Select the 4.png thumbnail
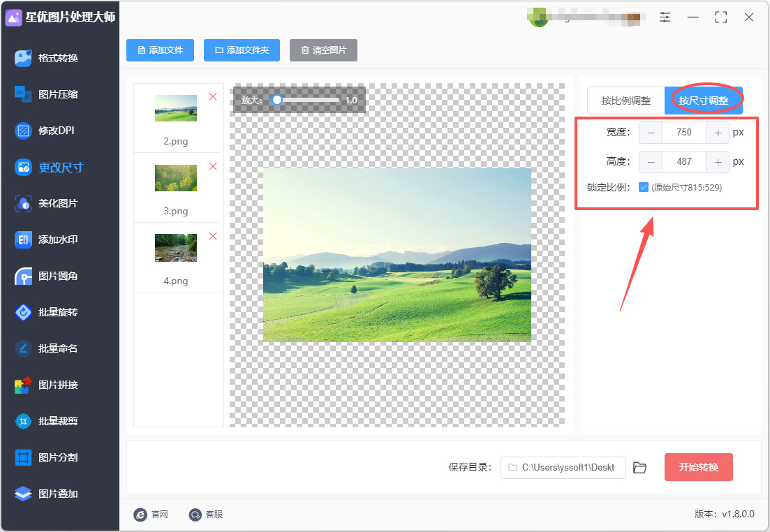The width and height of the screenshot is (770, 532). (x=176, y=248)
